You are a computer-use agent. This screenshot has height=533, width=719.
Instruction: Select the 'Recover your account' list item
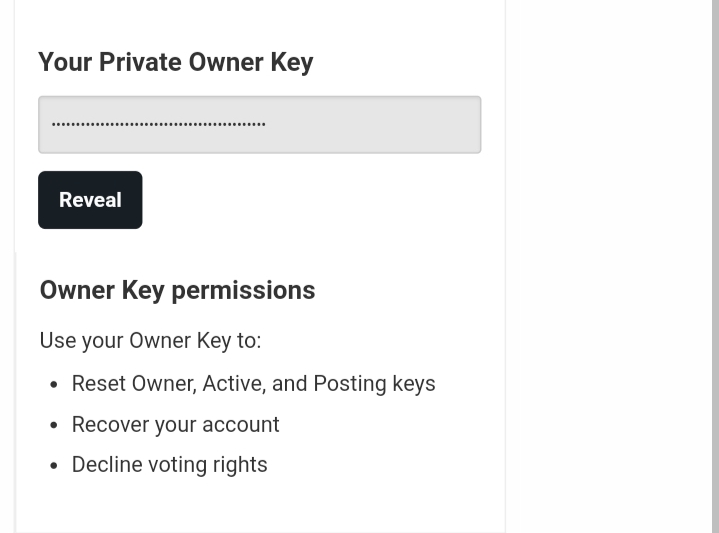[175, 424]
